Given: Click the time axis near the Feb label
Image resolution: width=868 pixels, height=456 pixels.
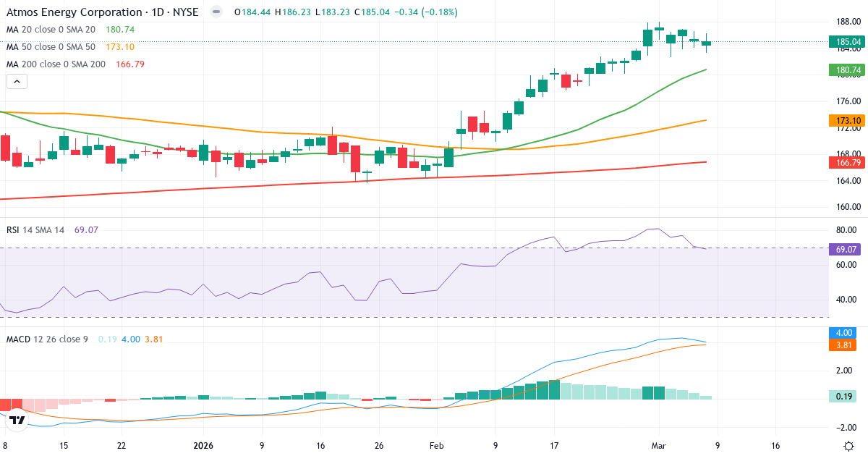Looking at the screenshot, I should 436,447.
